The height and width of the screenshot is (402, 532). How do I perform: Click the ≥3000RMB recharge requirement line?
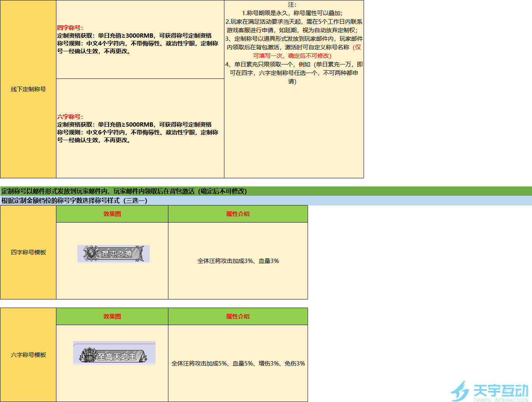click(135, 36)
